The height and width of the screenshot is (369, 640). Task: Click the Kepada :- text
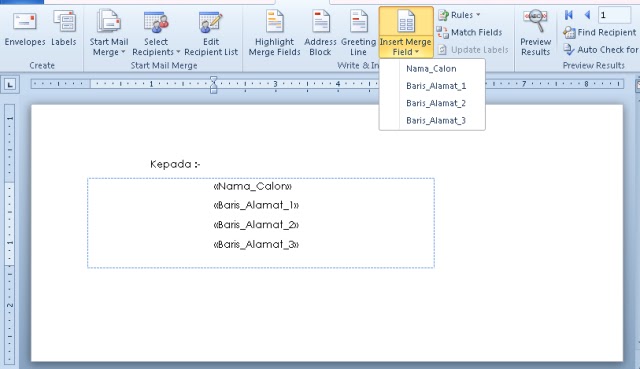(x=175, y=164)
